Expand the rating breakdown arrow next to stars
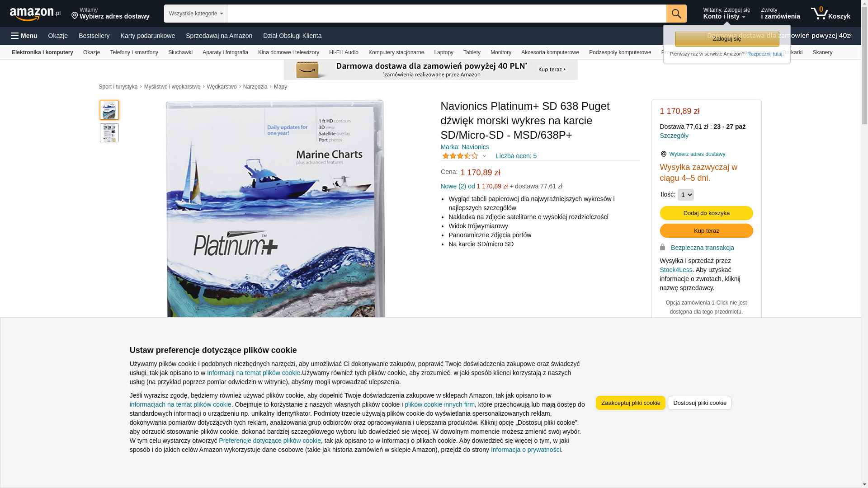 pos(484,156)
